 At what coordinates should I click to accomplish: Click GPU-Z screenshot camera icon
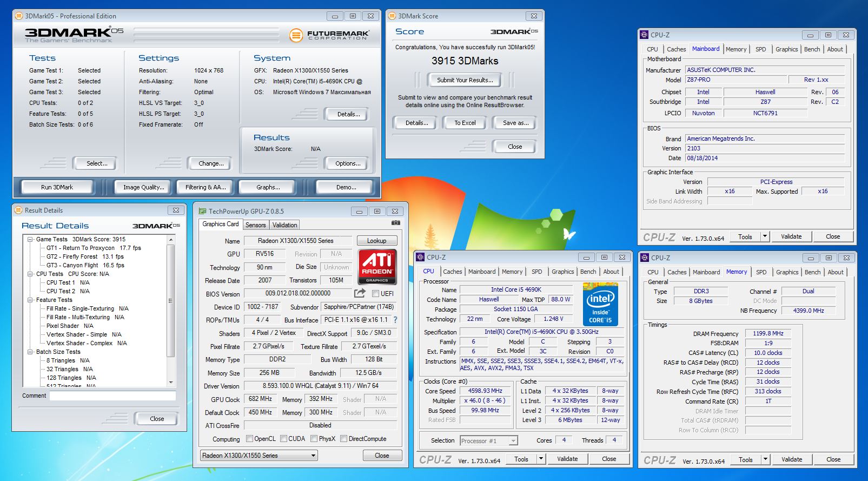tap(395, 223)
